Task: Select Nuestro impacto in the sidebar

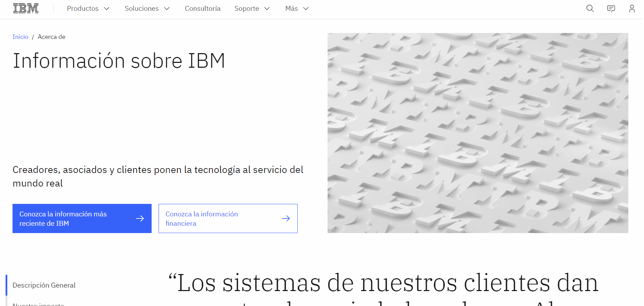Action: [38, 304]
